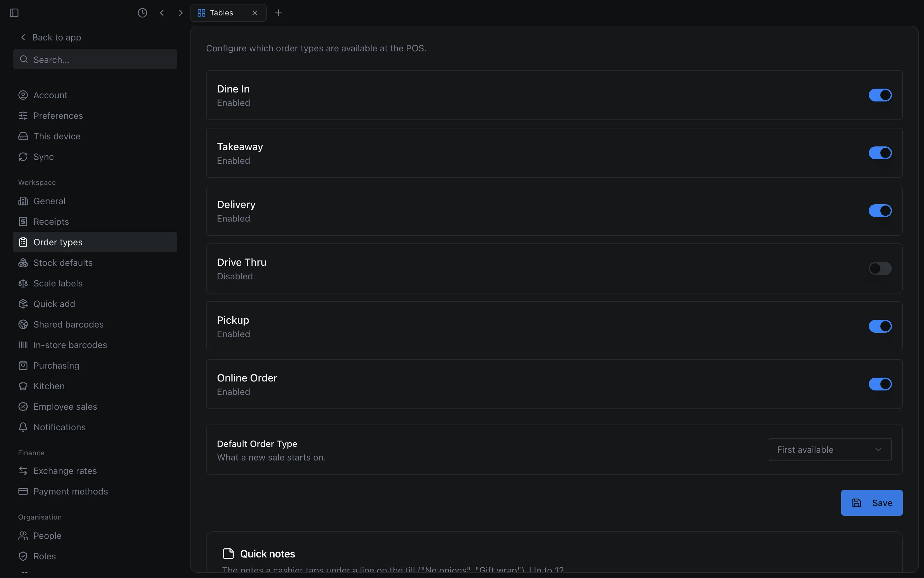Add a new tab with plus icon

(x=278, y=13)
